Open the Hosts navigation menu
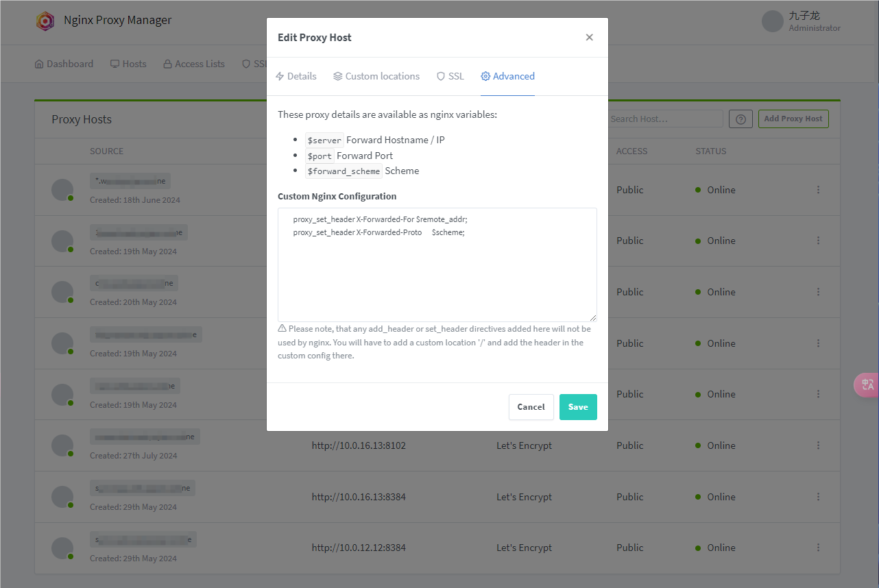 coord(128,64)
